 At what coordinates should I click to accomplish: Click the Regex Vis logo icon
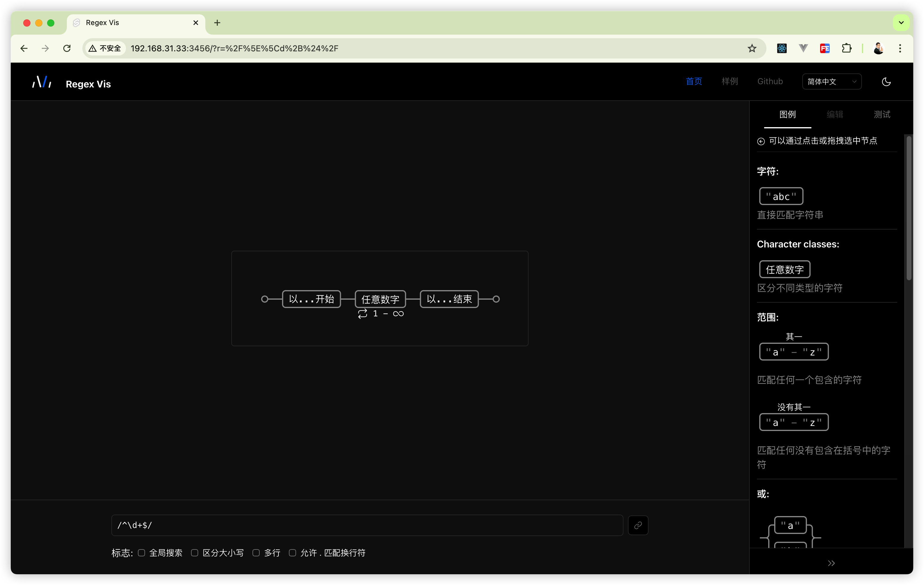[42, 82]
